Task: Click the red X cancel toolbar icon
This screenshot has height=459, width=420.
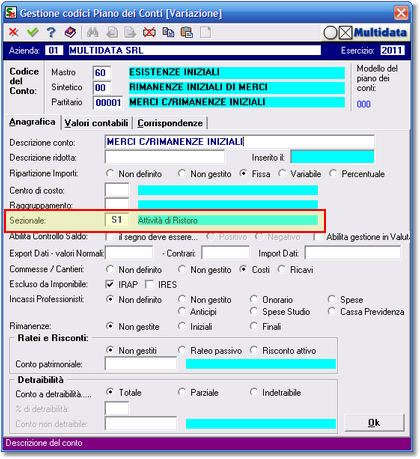Action: (x=13, y=32)
